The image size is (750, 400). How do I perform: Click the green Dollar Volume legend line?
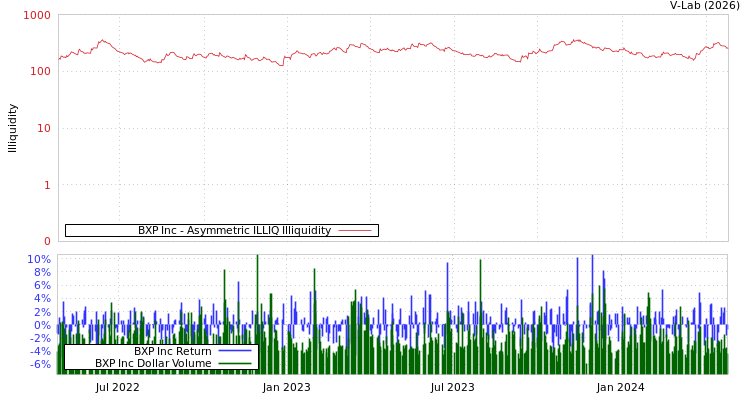234,364
